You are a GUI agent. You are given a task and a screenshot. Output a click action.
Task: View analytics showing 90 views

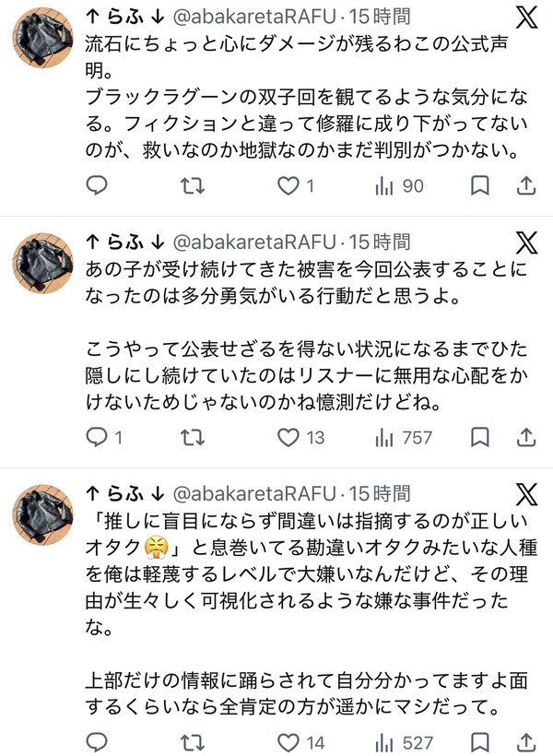pyautogui.click(x=399, y=185)
